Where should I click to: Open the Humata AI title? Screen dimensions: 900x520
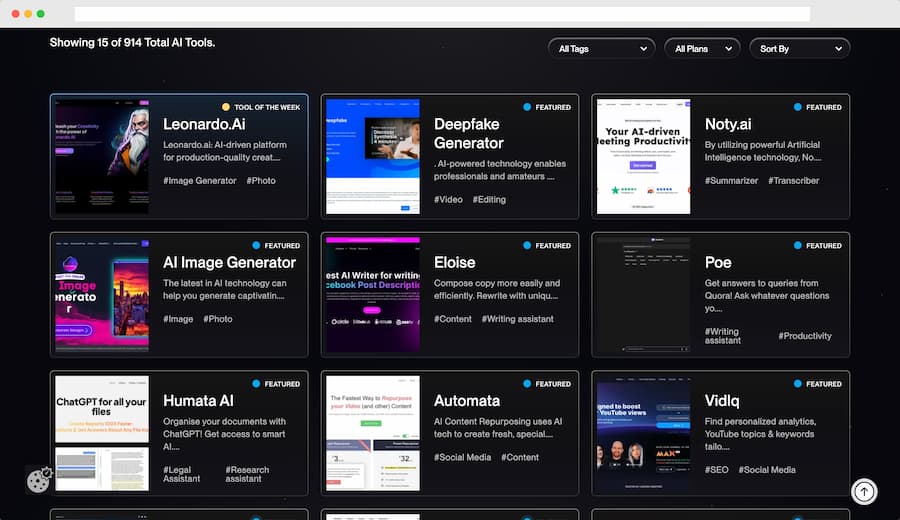click(x=198, y=401)
